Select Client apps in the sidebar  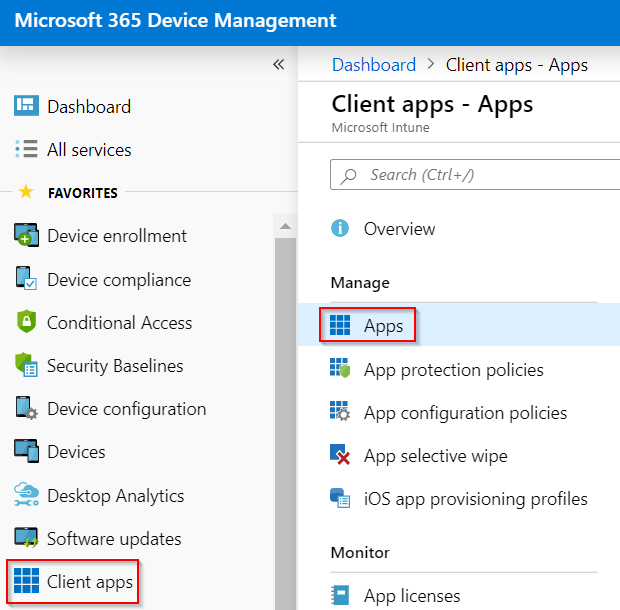coord(90,582)
